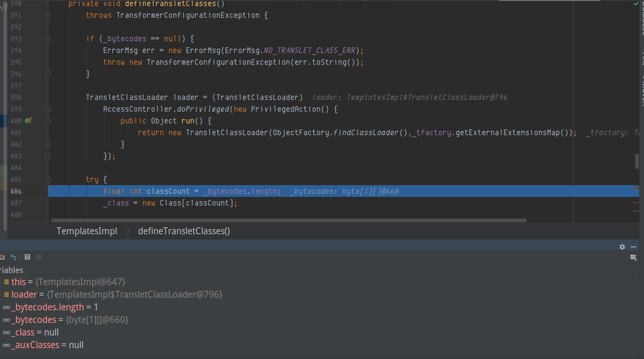Select TemplatesImpl breadcrumb

coord(87,231)
